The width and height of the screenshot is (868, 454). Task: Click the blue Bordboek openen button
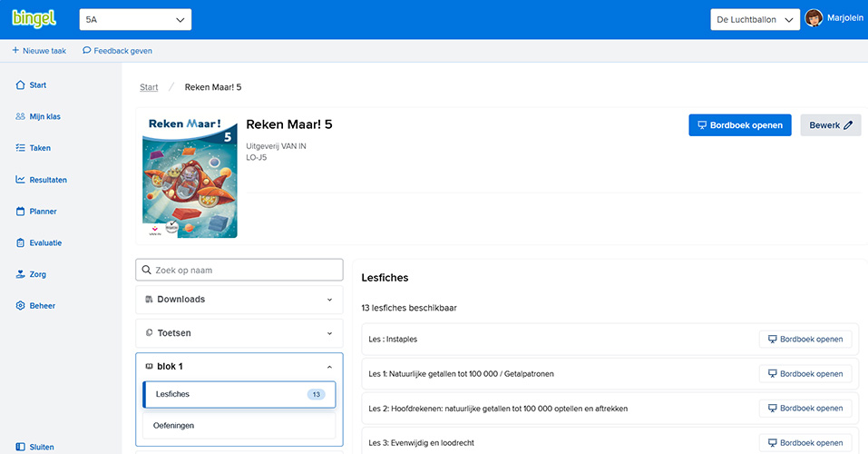(x=740, y=125)
